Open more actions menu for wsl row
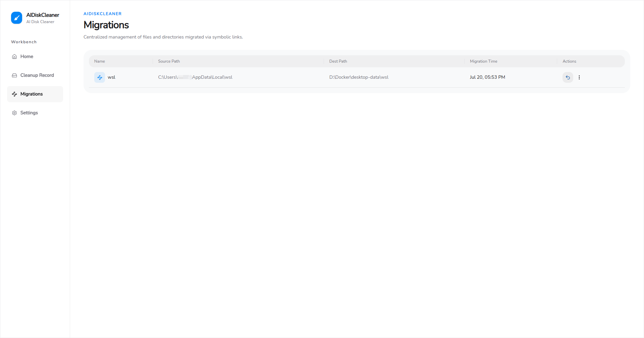Screen dimensions: 644x338 tap(579, 77)
